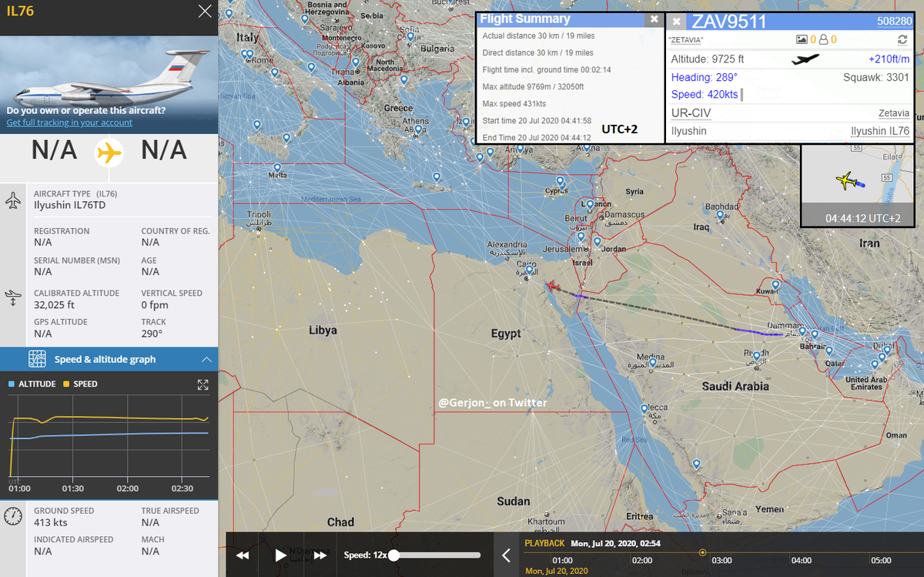Toggle the ALTITUDE series in the graph legend
Screen dimensions: 924x577
point(32,384)
